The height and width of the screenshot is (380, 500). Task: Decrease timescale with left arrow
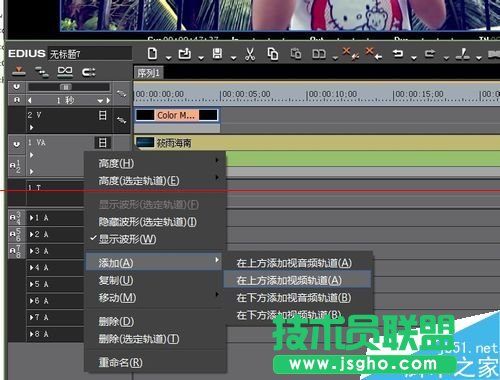(30, 100)
